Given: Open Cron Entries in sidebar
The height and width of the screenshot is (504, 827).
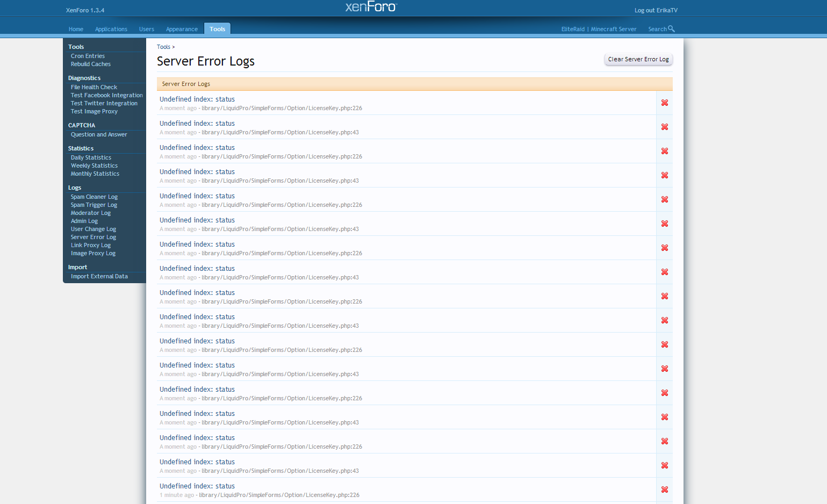Looking at the screenshot, I should (x=88, y=56).
